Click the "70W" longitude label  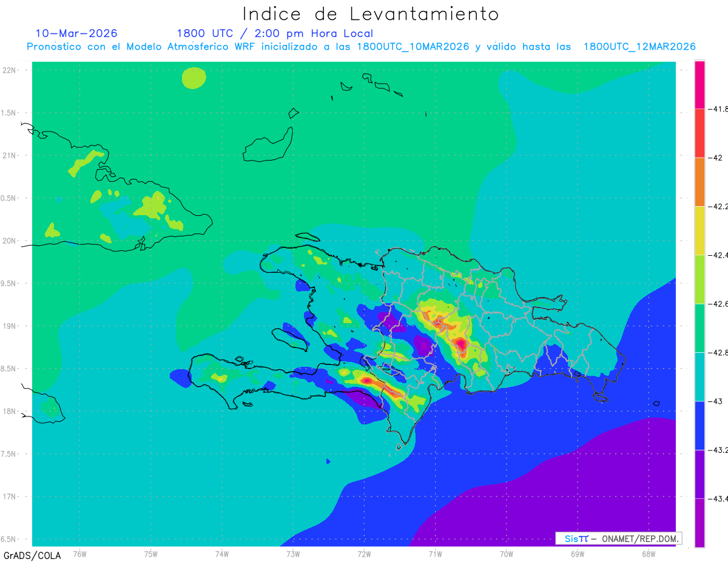(507, 554)
